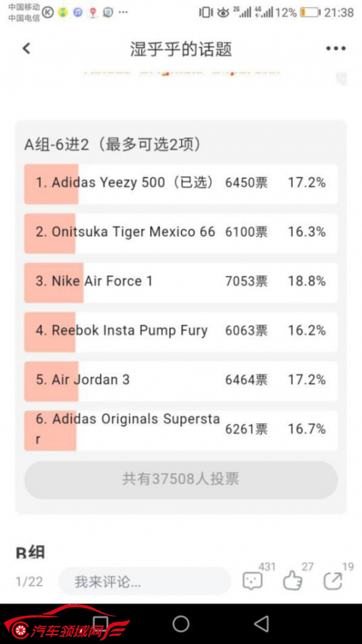
Task: Tap the B组 section heading
Action: [x=30, y=552]
